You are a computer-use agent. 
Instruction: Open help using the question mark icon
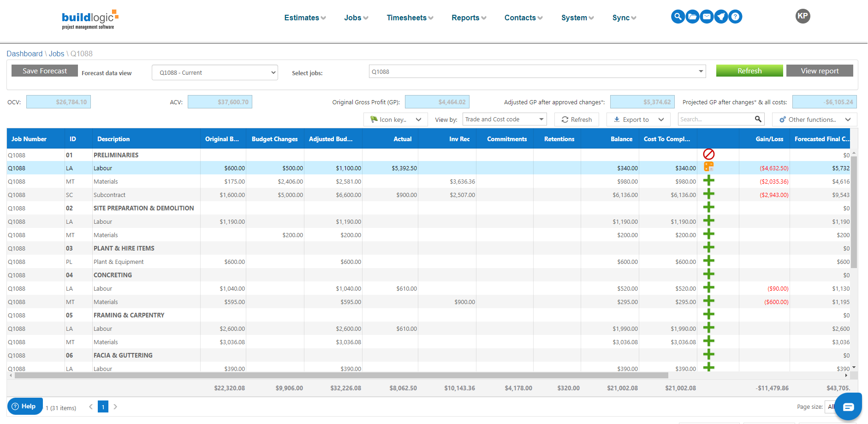pyautogui.click(x=735, y=16)
